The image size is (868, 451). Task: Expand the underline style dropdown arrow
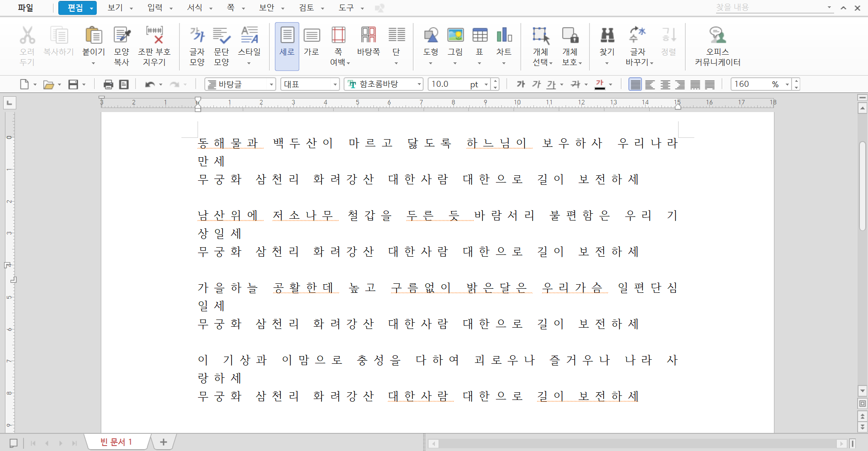(x=561, y=84)
